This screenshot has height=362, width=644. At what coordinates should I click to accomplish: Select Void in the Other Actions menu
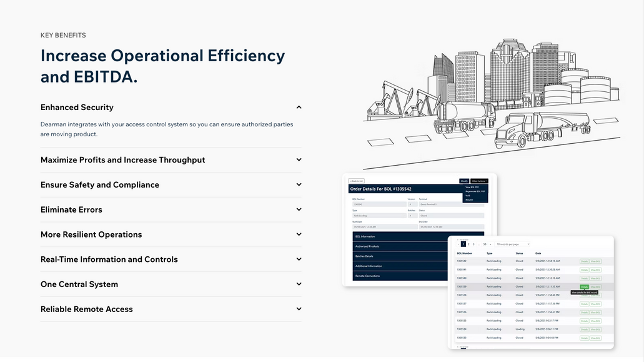tap(468, 196)
